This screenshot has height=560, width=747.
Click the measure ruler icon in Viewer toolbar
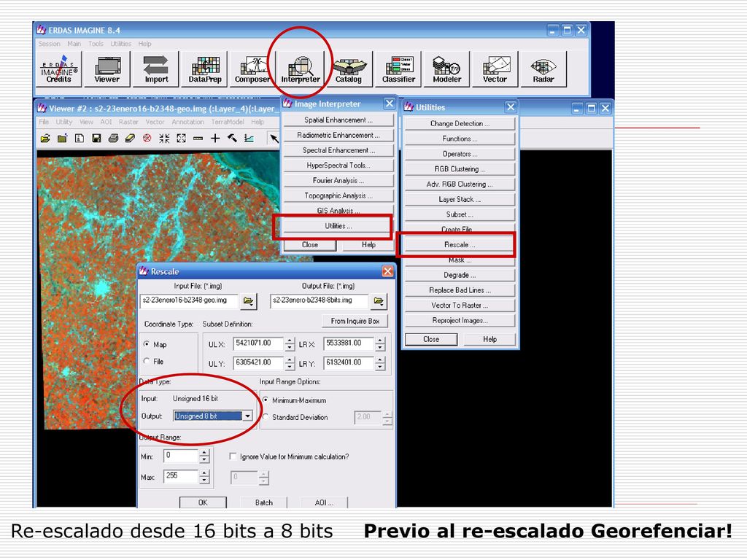198,139
